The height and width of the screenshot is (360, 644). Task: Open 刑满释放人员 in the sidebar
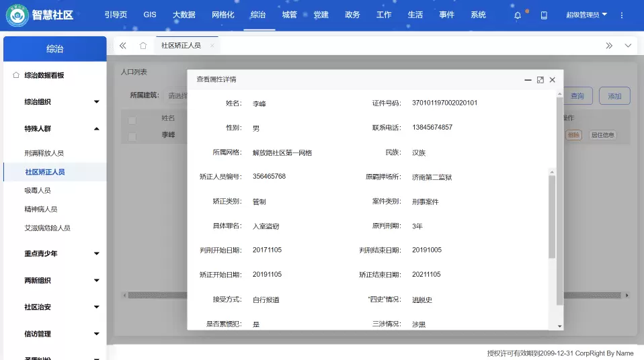[x=44, y=153]
